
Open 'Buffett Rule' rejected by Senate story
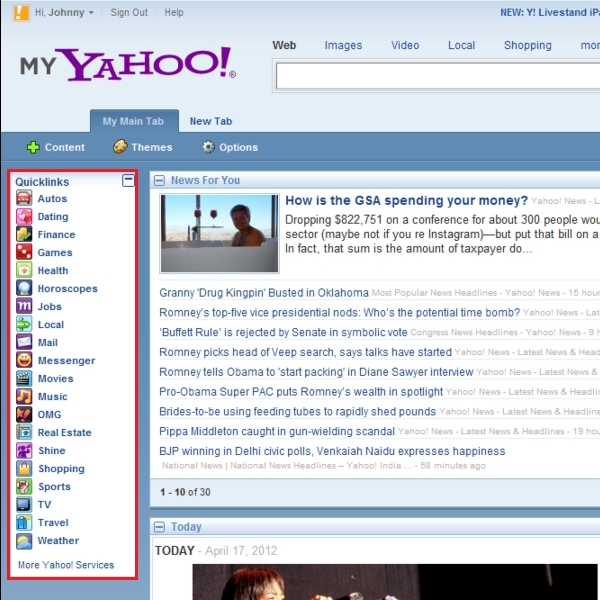tap(283, 332)
